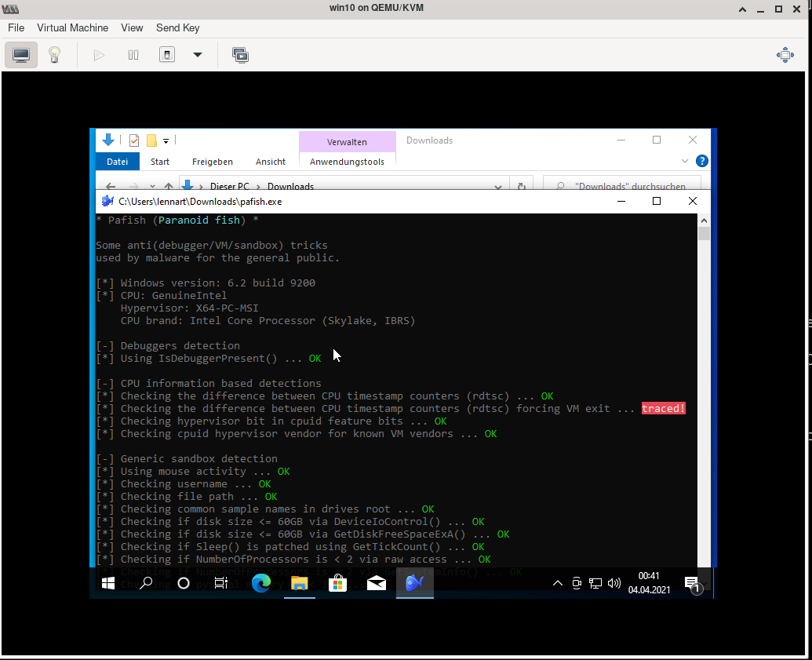Click the Hypervisor: X64-PC-MSI line
This screenshot has width=812, height=660.
click(x=190, y=308)
